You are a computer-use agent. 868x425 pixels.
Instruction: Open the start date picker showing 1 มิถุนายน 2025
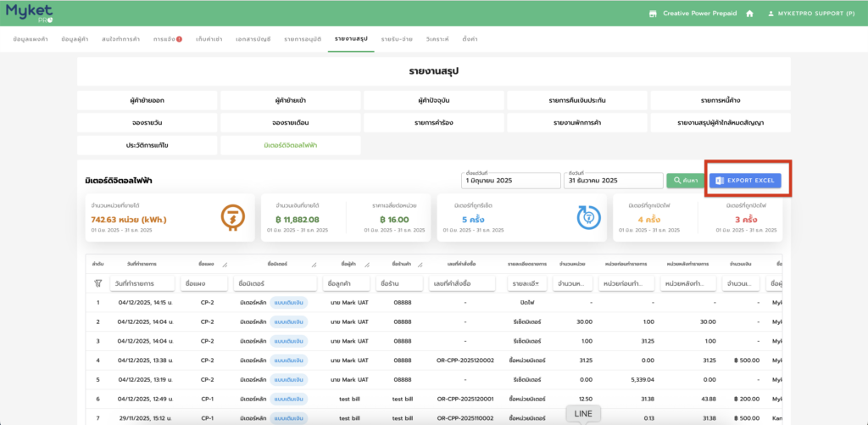click(x=510, y=181)
